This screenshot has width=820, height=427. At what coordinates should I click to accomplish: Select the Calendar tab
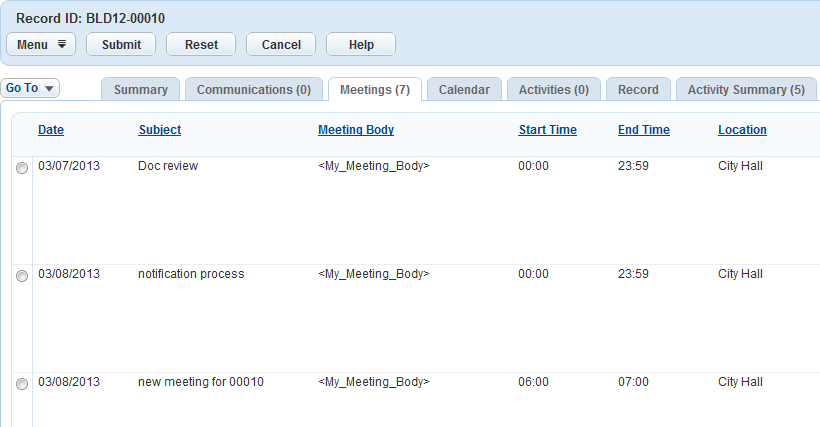pos(464,90)
